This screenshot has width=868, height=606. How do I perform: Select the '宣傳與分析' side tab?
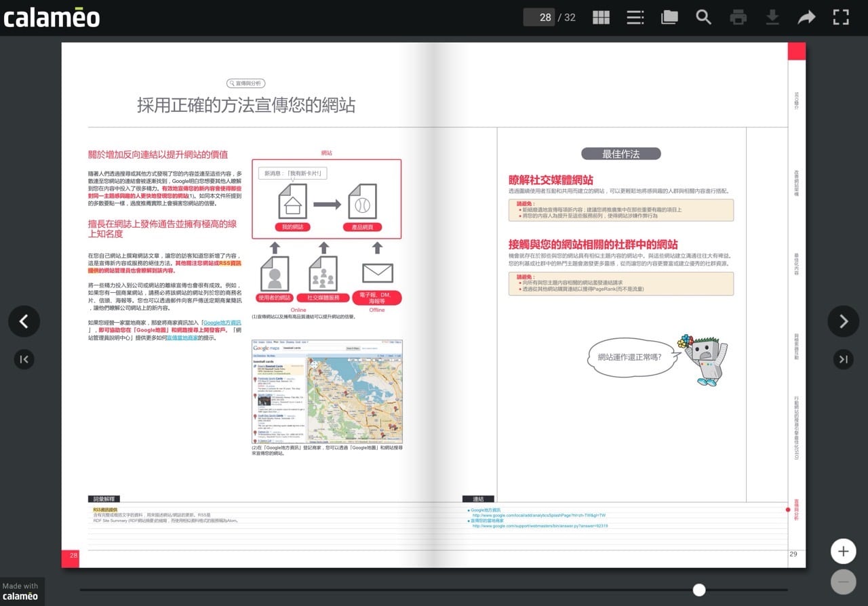tap(796, 510)
